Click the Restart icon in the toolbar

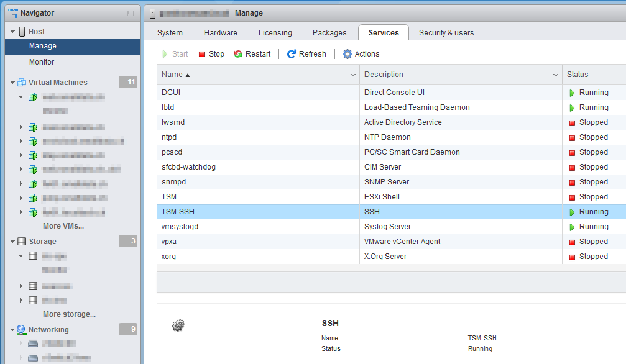(x=238, y=54)
